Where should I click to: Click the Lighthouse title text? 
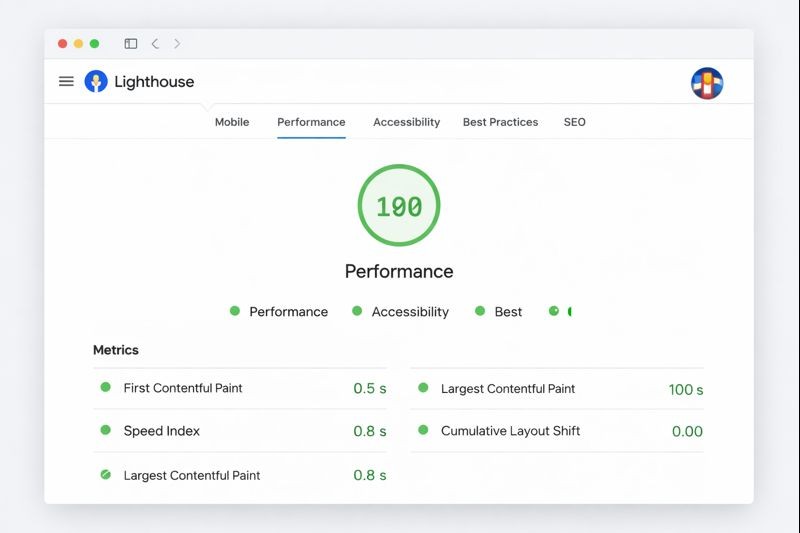click(x=154, y=82)
